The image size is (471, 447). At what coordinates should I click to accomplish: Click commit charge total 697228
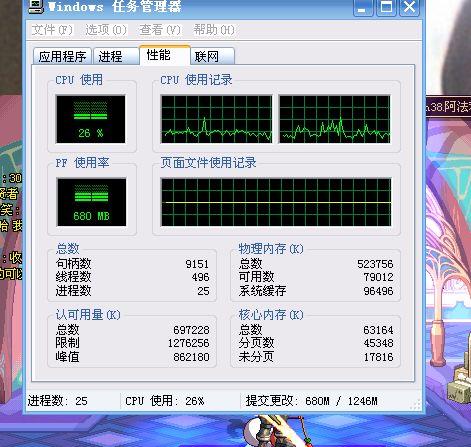(191, 330)
